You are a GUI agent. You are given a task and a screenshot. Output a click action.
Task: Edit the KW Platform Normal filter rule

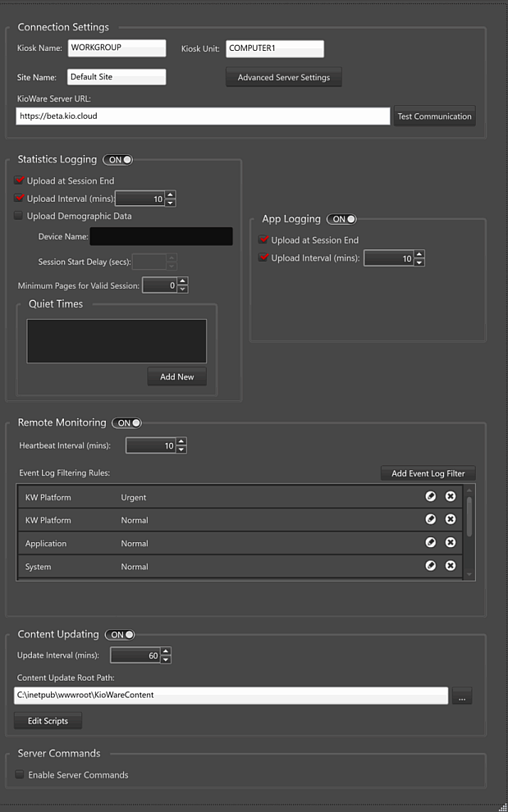coord(430,519)
